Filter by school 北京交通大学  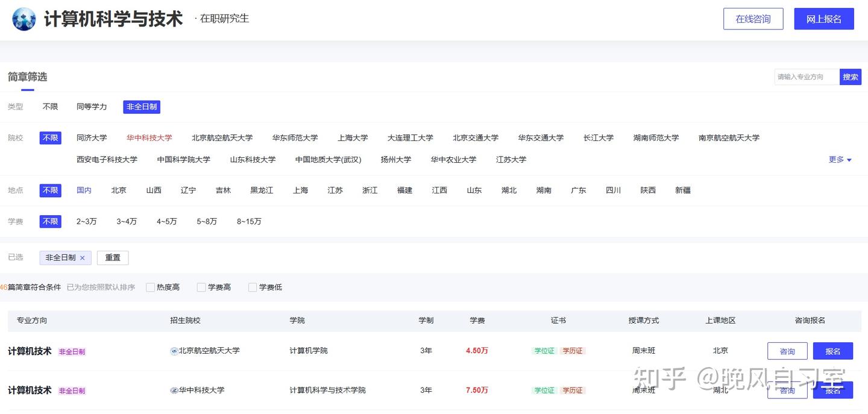(476, 138)
